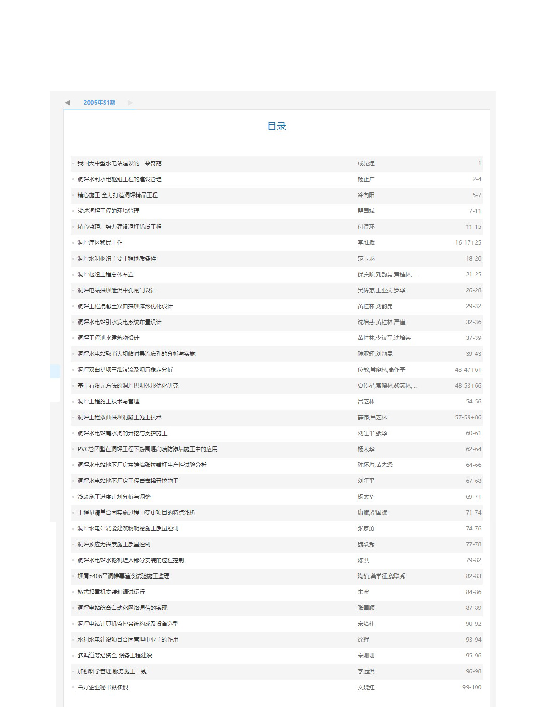Open article 洞坪水利水电枢纽工程的建设管理
560x728 pixels.
[x=119, y=179]
